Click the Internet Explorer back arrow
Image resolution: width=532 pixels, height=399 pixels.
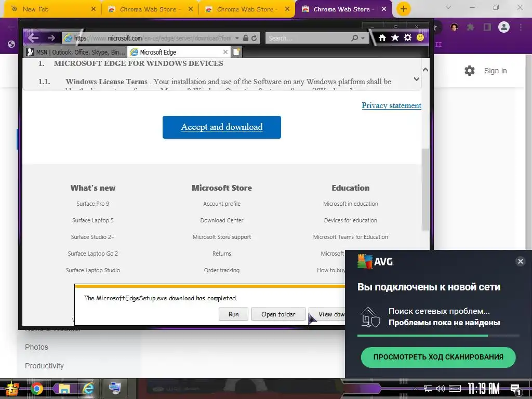pyautogui.click(x=34, y=37)
